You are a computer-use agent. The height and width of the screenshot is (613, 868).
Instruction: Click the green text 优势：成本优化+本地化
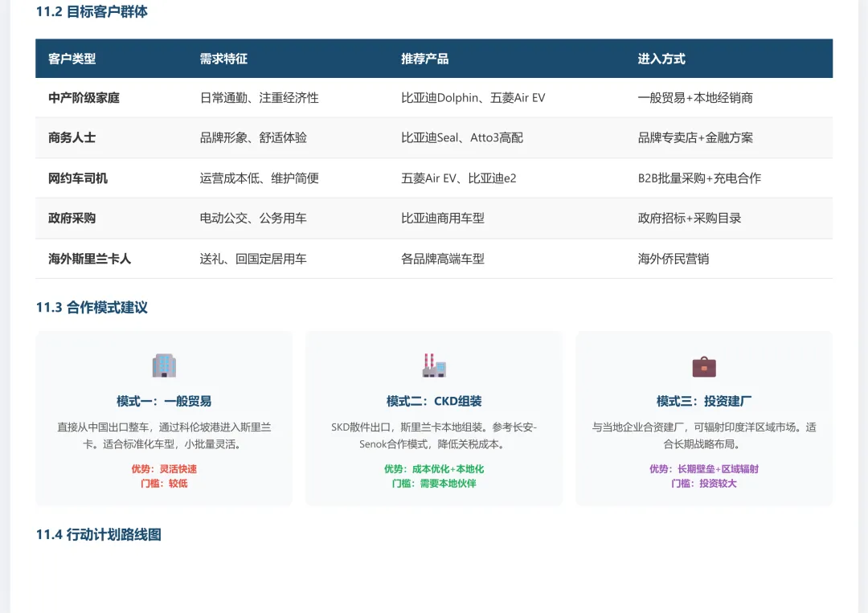click(x=434, y=469)
